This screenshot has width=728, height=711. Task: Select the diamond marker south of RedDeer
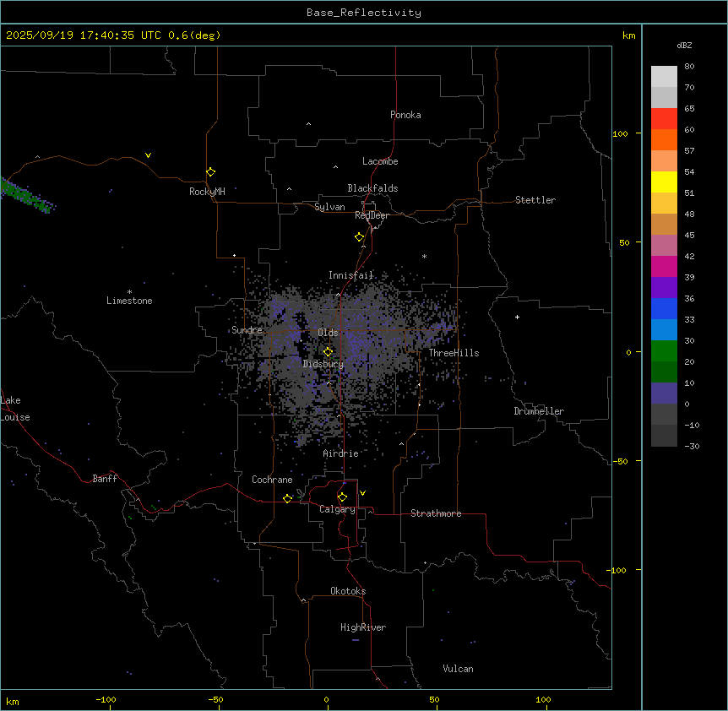click(359, 236)
